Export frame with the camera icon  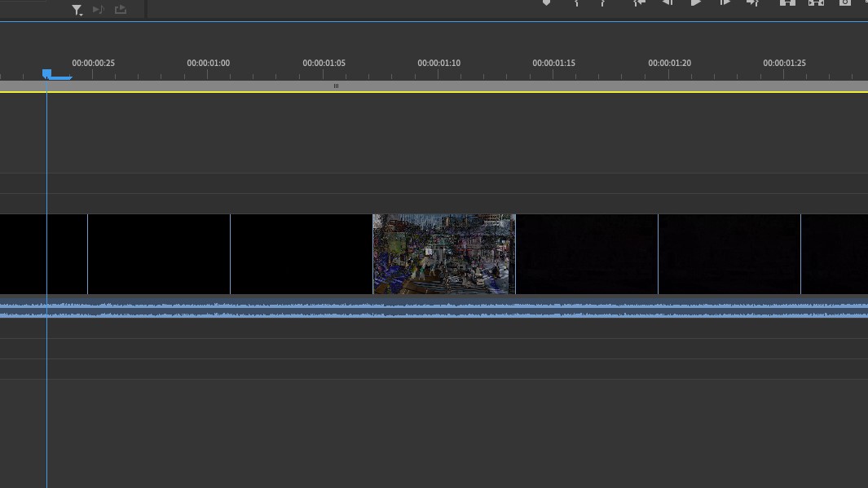844,2
